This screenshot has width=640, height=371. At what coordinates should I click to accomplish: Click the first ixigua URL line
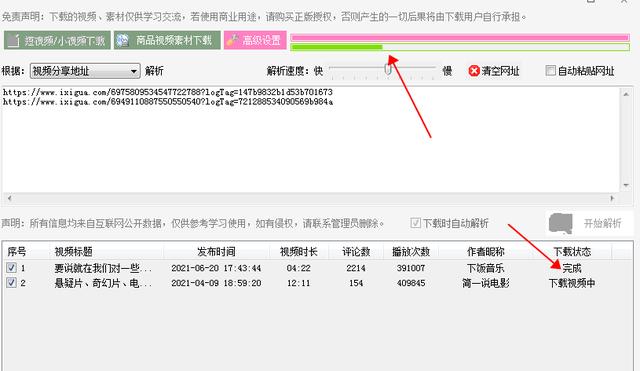tap(168, 92)
